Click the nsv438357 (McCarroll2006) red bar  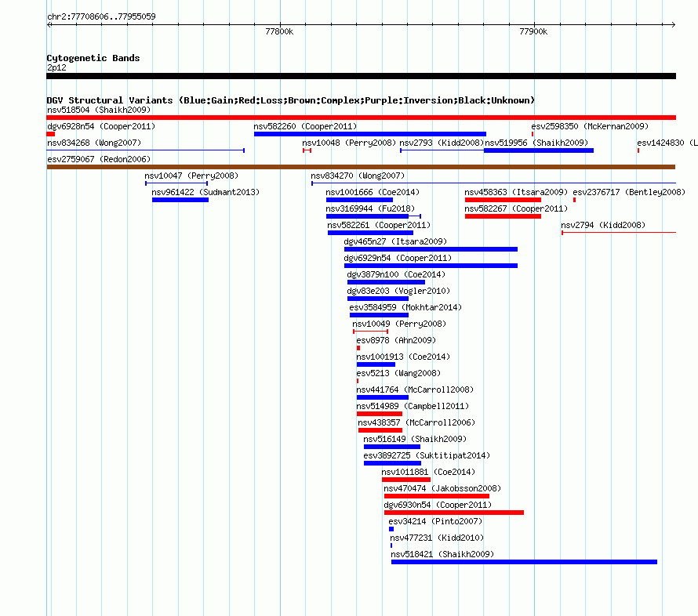pyautogui.click(x=380, y=430)
